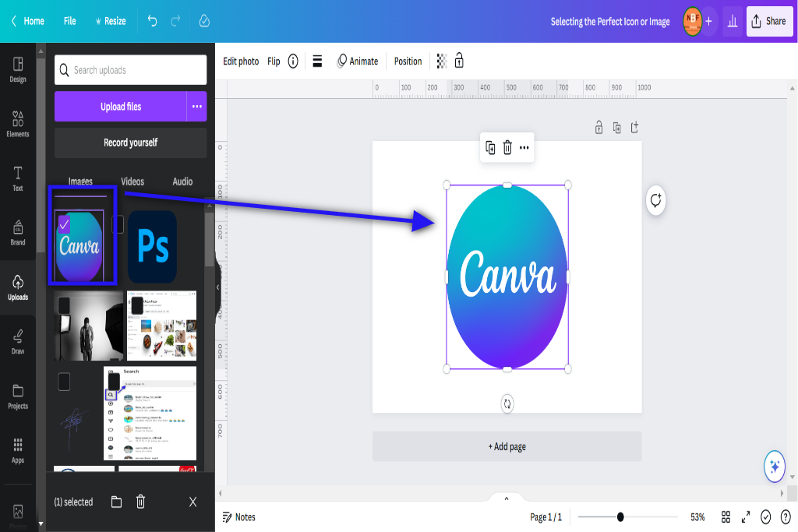Delete the selected element with trash icon

(x=507, y=147)
